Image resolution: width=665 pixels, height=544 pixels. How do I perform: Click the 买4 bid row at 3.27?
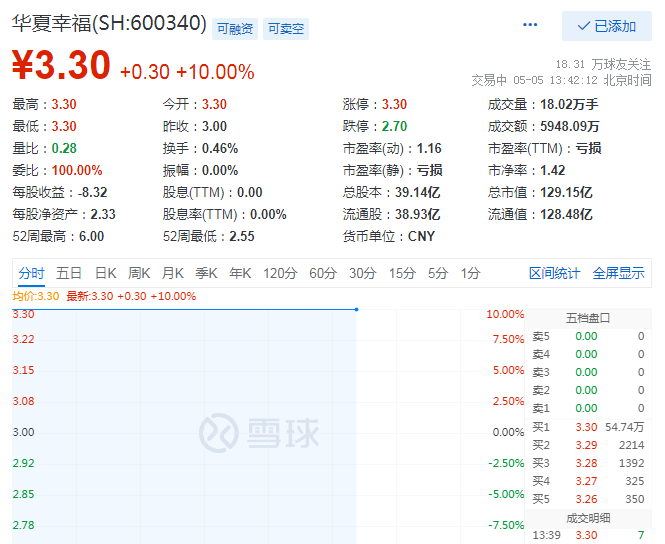(x=588, y=481)
